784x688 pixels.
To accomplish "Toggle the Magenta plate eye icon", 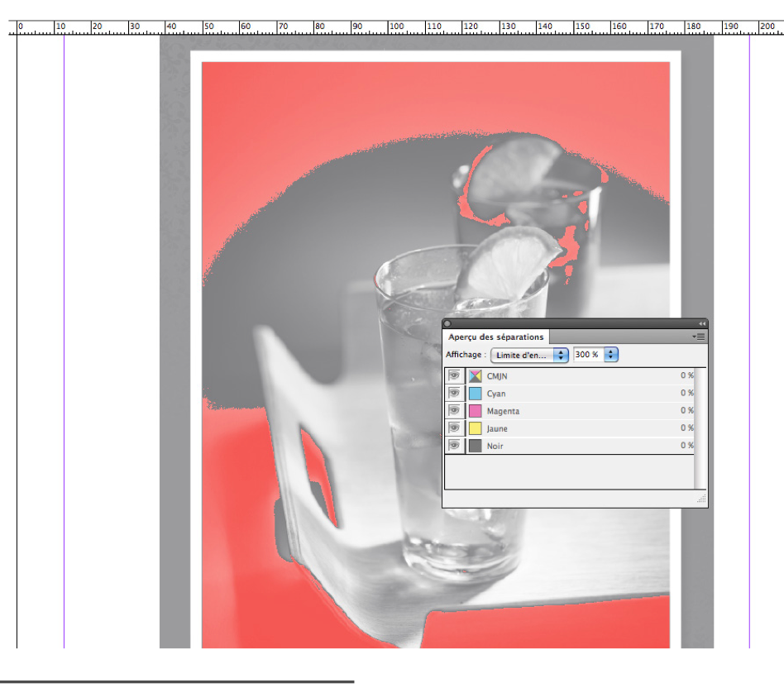I will pyautogui.click(x=454, y=411).
